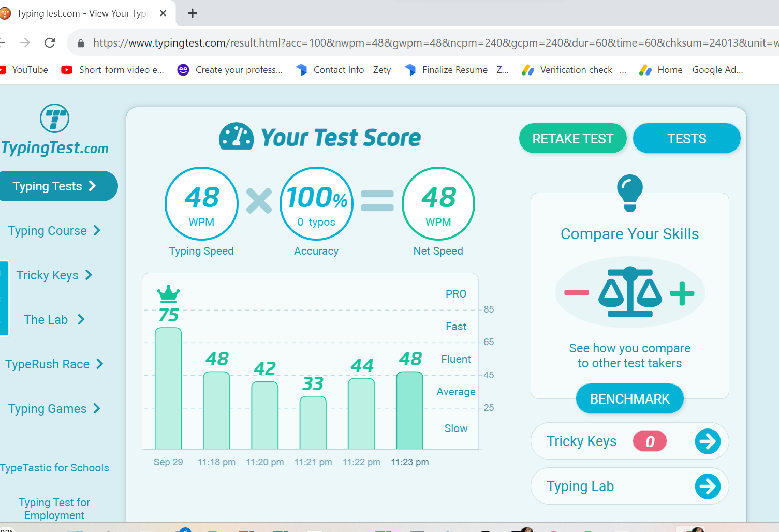Click the red Tricky Keys count badge
Viewport: 779px width, 532px height.
coord(650,441)
